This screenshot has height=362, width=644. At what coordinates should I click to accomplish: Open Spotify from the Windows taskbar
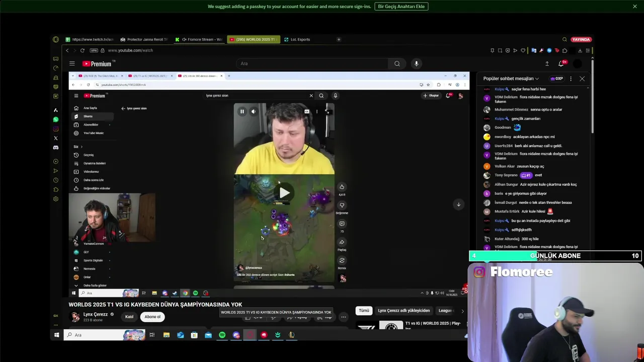click(222, 335)
